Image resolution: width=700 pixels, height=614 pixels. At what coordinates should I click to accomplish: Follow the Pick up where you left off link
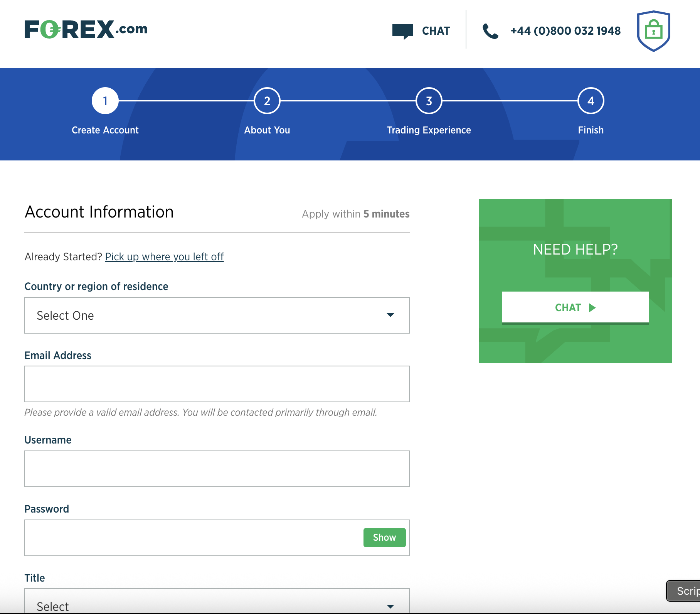click(164, 256)
